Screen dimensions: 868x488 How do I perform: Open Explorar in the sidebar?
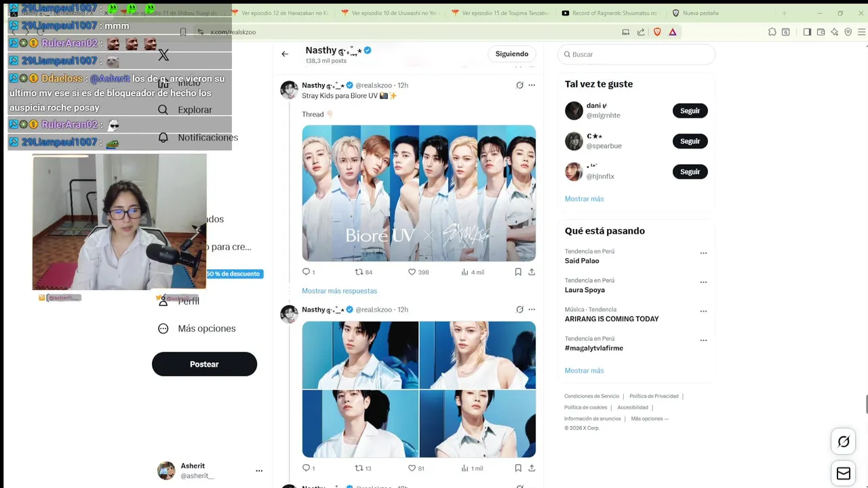[x=185, y=110]
